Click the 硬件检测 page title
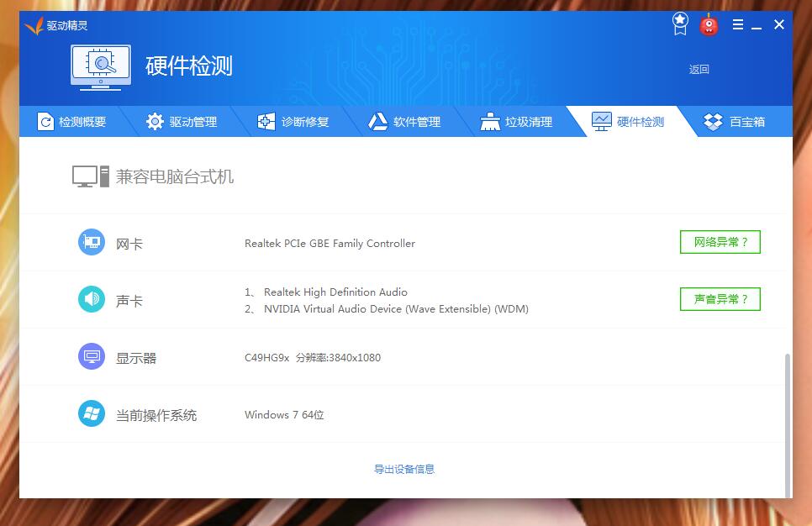The height and width of the screenshot is (526, 812). 189,66
